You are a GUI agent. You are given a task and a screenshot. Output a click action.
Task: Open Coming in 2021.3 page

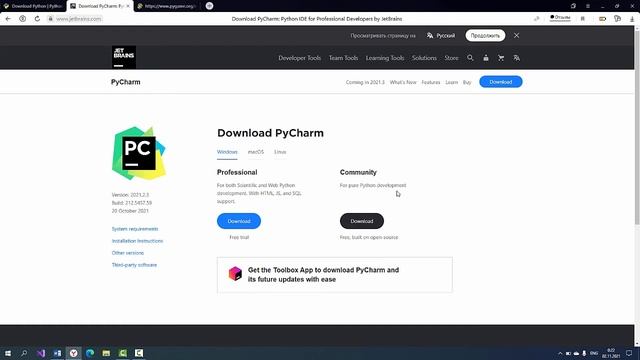365,82
